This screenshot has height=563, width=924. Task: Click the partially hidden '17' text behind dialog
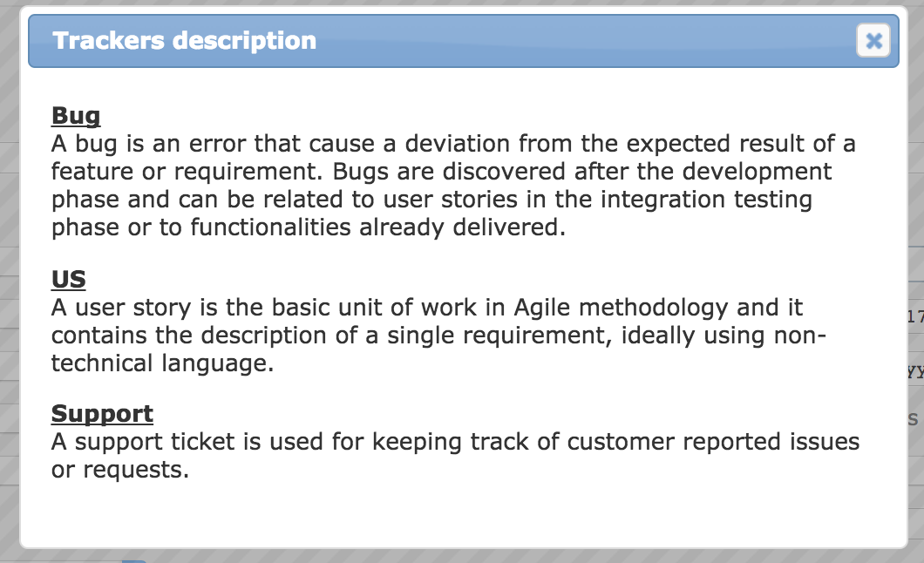pos(915,317)
